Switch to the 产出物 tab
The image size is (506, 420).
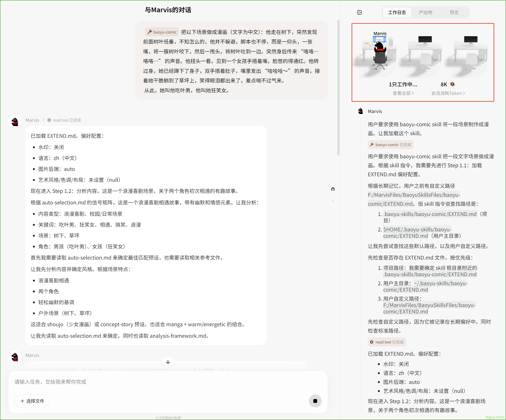(425, 12)
